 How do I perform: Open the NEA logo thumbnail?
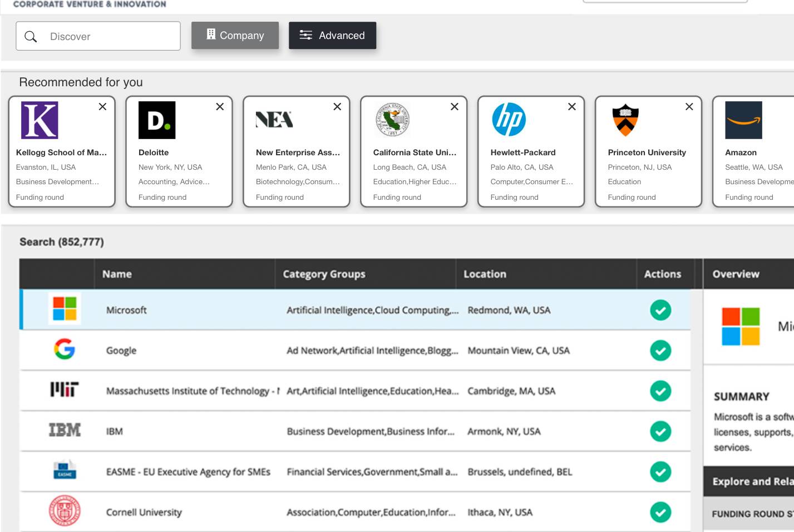[274, 120]
